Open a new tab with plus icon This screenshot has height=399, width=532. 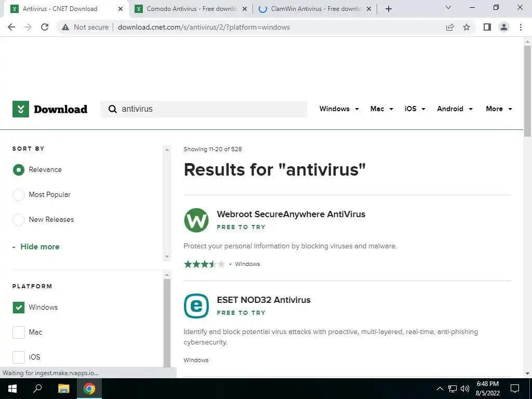(x=389, y=9)
